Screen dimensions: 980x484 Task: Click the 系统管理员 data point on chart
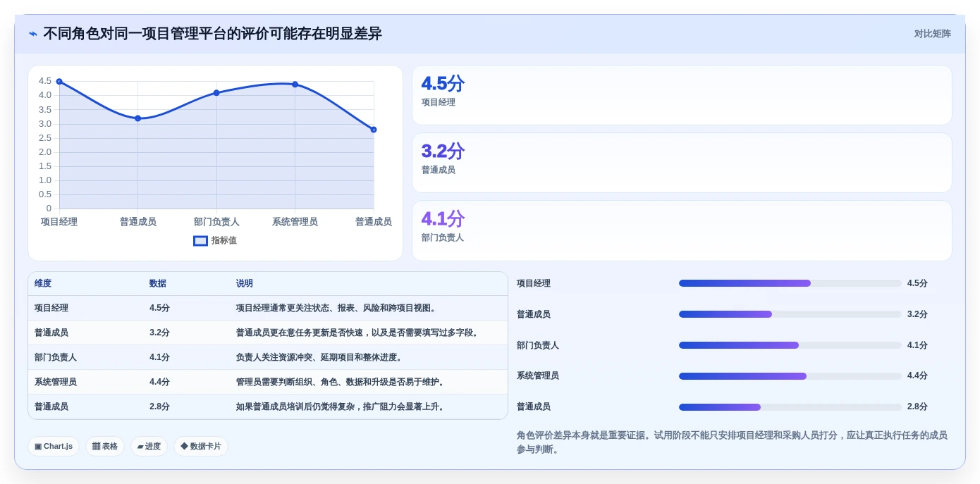tap(295, 85)
